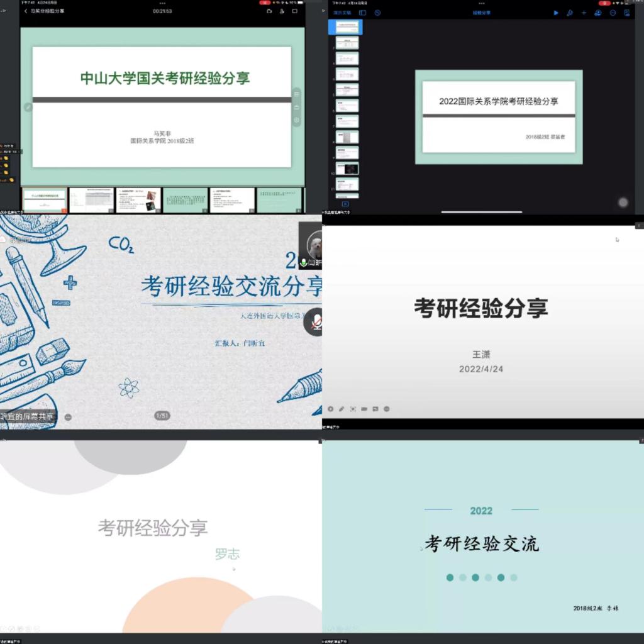Play the Keynote slideshow
Viewport: 644px width, 644px height.
point(555,13)
